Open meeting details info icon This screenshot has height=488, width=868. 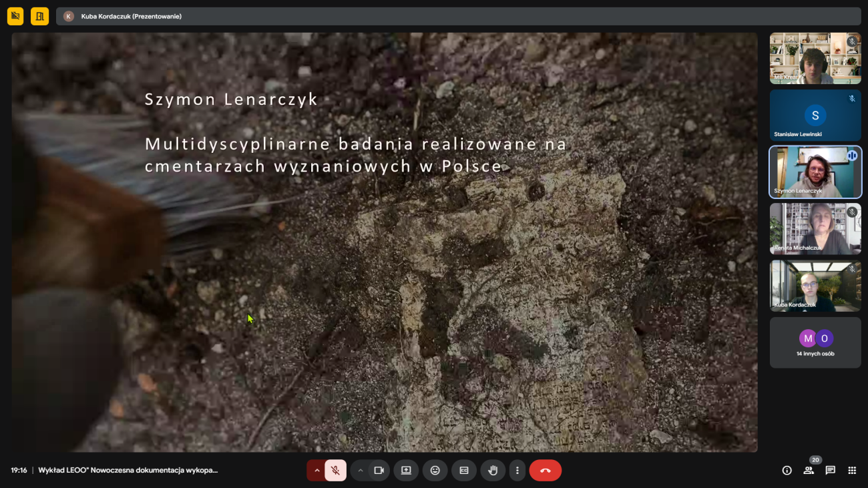coord(787,471)
